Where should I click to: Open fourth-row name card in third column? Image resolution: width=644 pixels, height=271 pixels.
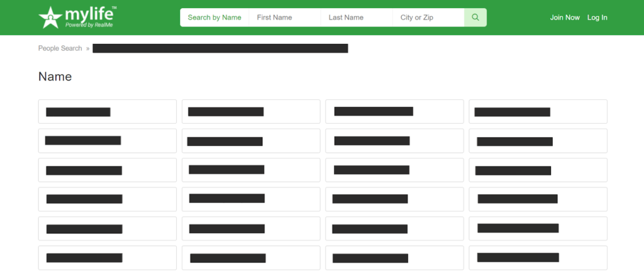point(394,199)
